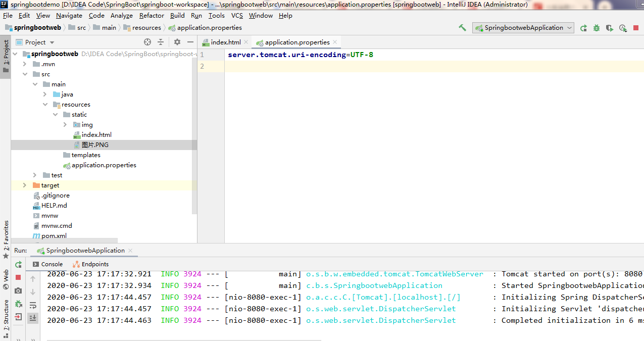Stop process in Run panel
The image size is (644, 341).
click(x=18, y=277)
